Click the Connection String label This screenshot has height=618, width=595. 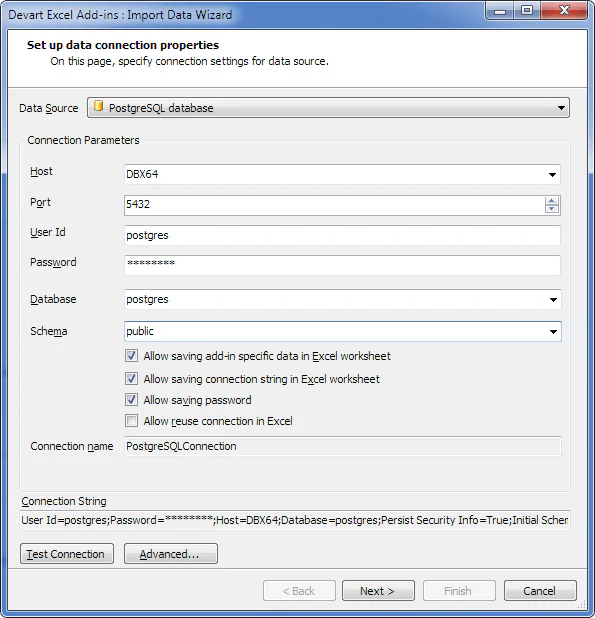click(64, 501)
